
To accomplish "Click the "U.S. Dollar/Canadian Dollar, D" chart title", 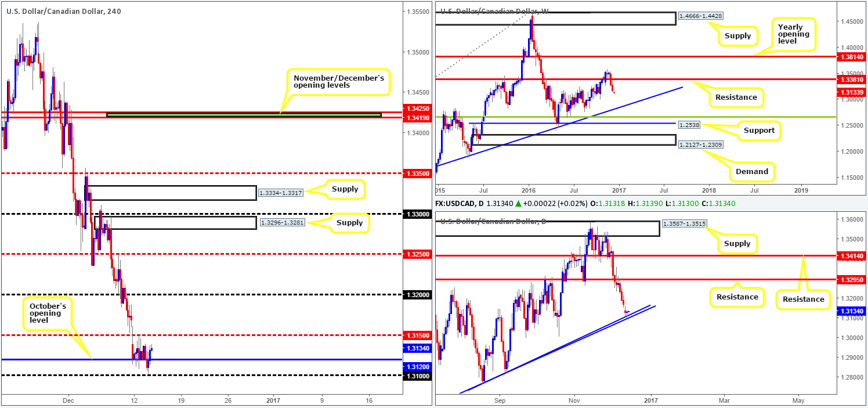I will [494, 221].
